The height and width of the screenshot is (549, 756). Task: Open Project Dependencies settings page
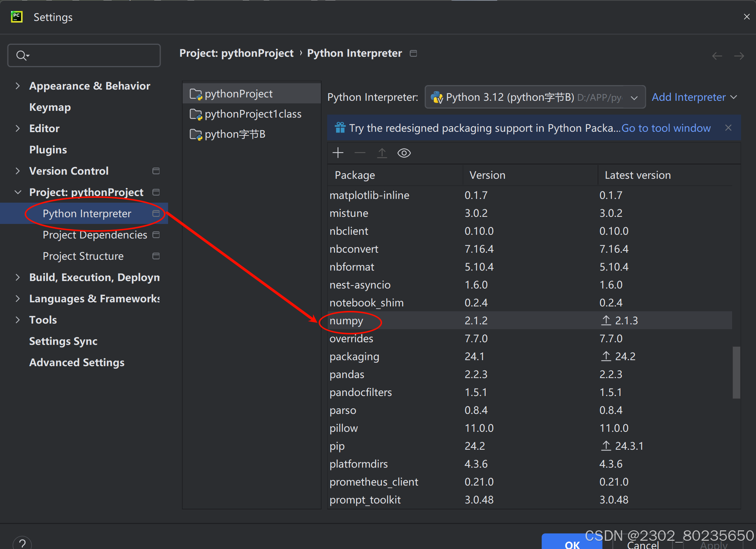pyautogui.click(x=95, y=235)
